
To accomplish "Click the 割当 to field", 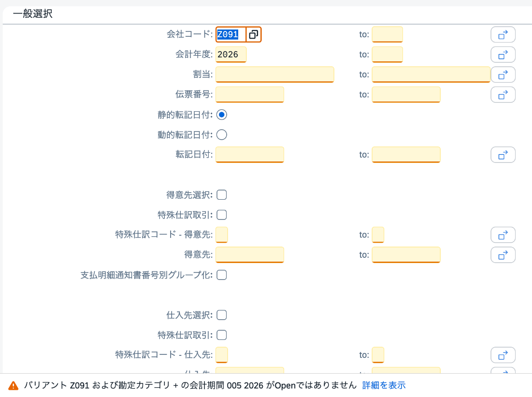I will coord(431,74).
